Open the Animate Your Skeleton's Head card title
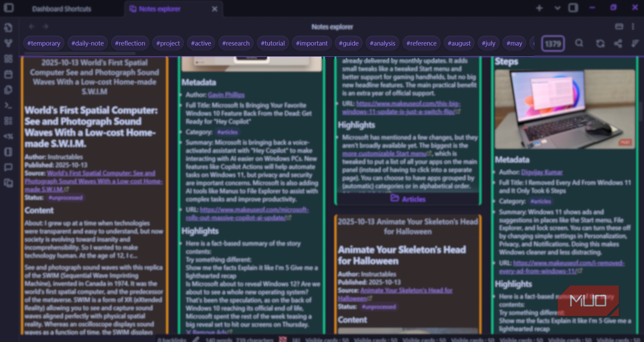 pyautogui.click(x=408, y=227)
